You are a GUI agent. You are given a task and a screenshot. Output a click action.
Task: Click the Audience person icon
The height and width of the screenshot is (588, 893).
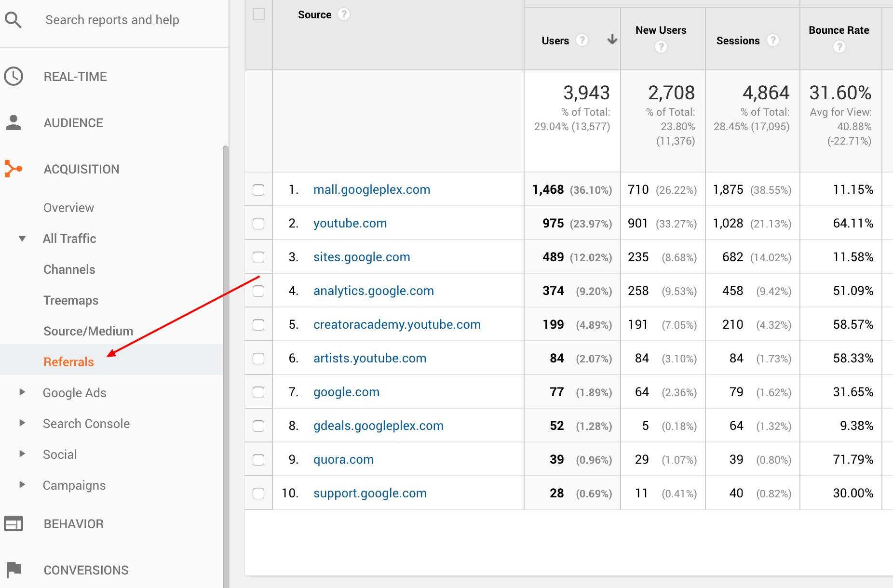(x=14, y=122)
